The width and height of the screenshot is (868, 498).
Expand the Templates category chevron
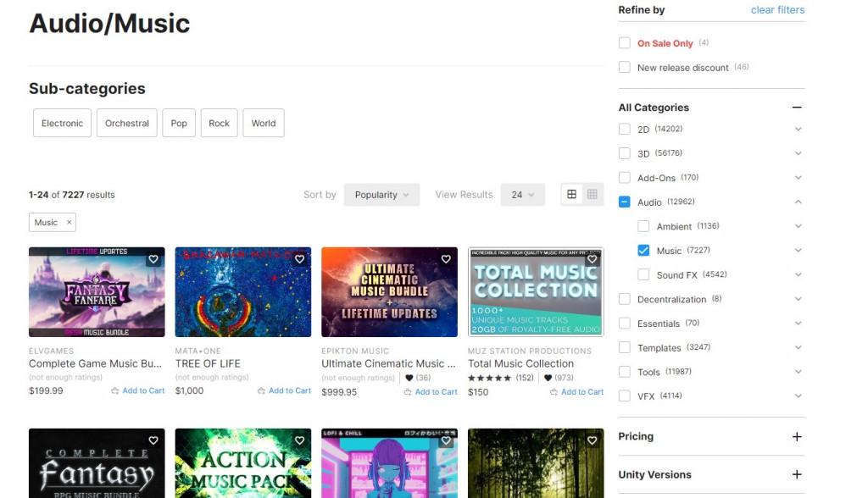tap(798, 347)
